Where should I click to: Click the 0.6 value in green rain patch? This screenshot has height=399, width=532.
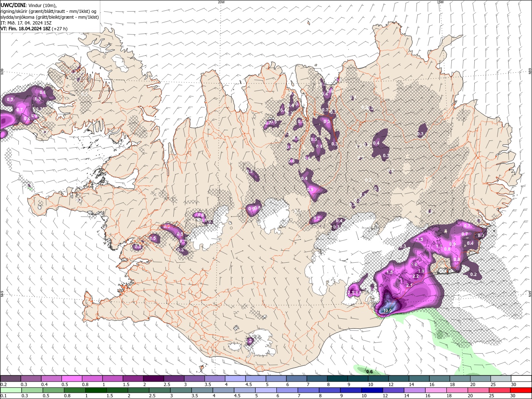[369, 371]
